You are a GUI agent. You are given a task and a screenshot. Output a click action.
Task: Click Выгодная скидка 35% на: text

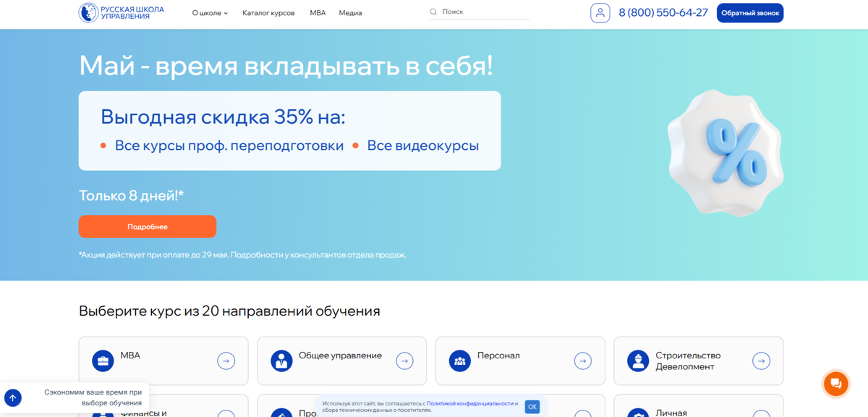(x=223, y=117)
